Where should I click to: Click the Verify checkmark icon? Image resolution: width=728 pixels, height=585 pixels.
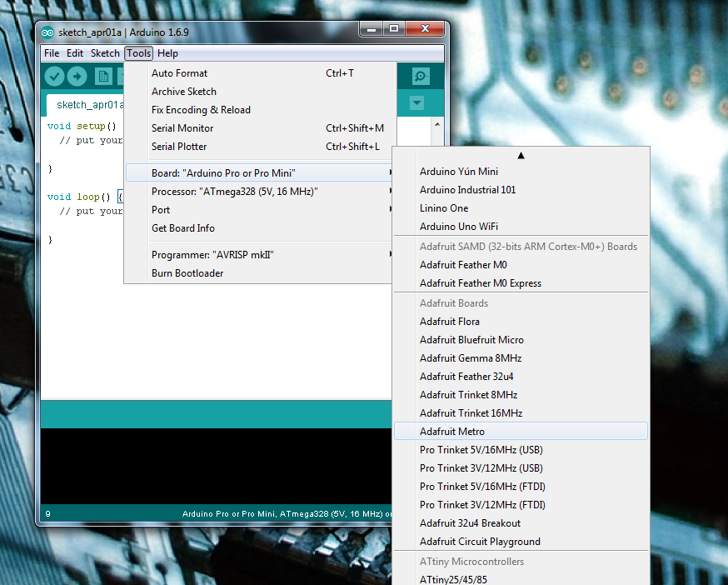tap(54, 76)
